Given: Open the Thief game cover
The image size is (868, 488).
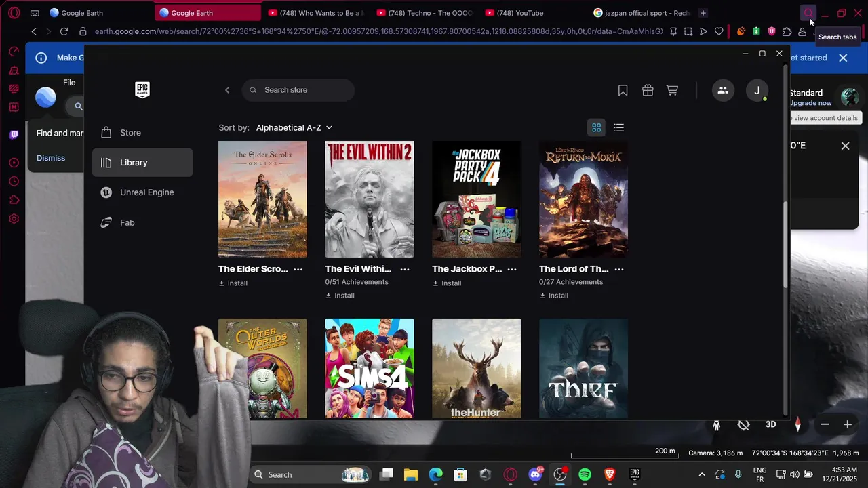Looking at the screenshot, I should click(x=583, y=368).
